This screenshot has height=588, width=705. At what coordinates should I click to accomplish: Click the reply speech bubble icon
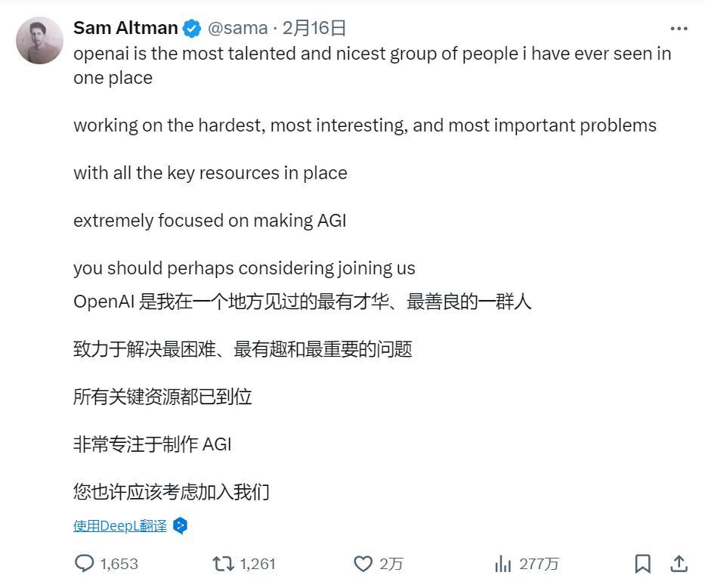pyautogui.click(x=84, y=564)
